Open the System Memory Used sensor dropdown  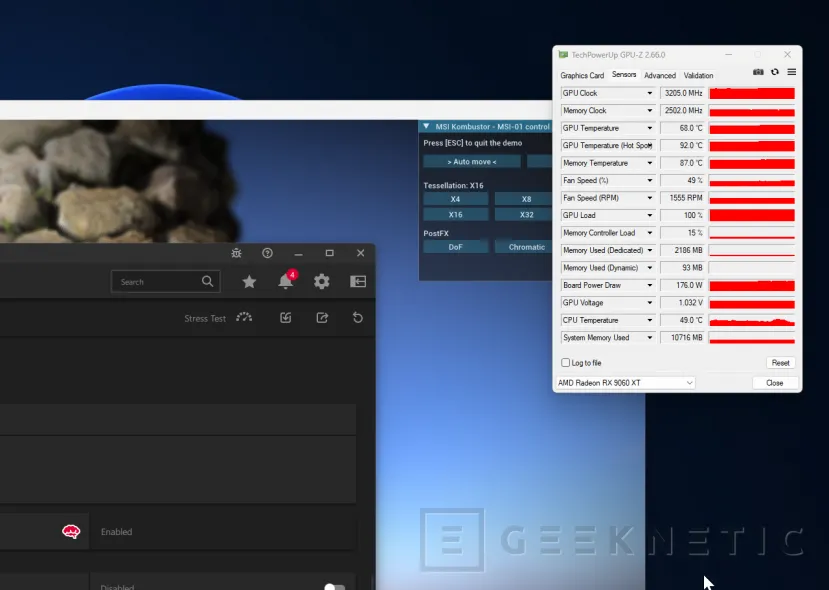[x=650, y=338]
